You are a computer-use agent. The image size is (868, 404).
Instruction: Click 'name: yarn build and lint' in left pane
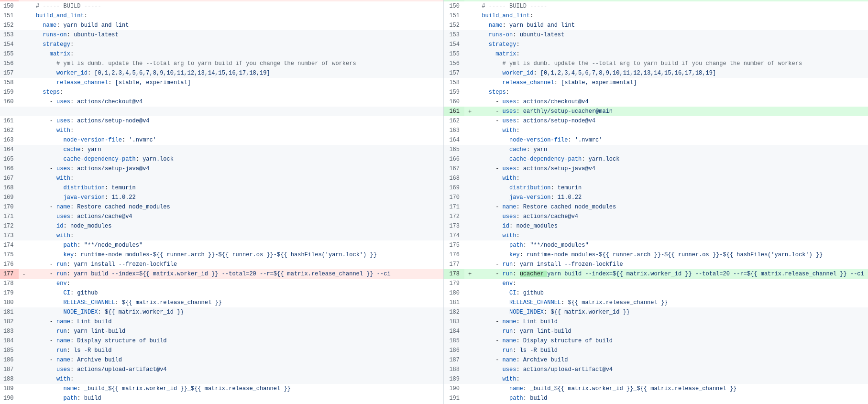click(x=86, y=25)
